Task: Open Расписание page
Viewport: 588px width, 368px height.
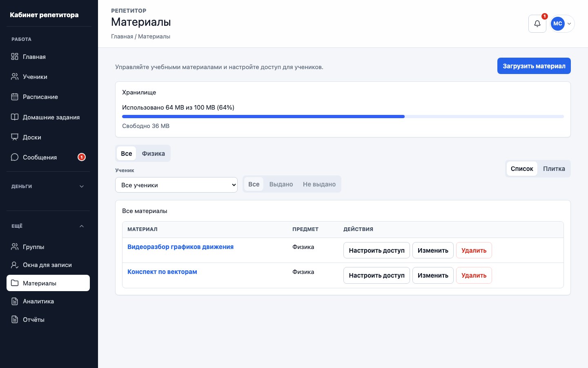Action: [x=48, y=96]
